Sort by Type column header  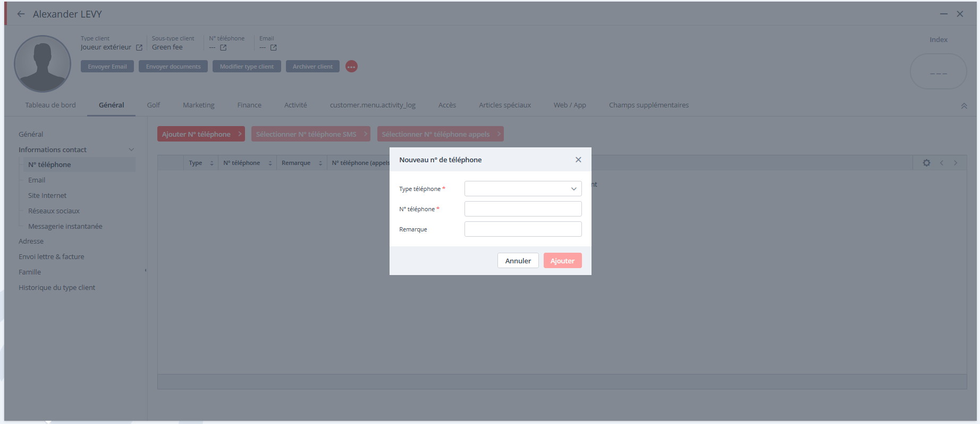click(x=201, y=163)
